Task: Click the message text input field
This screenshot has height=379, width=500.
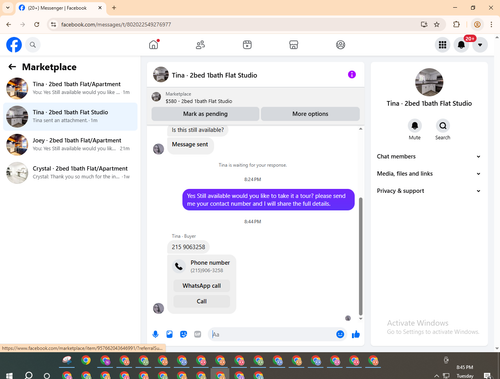Action: pos(272,334)
